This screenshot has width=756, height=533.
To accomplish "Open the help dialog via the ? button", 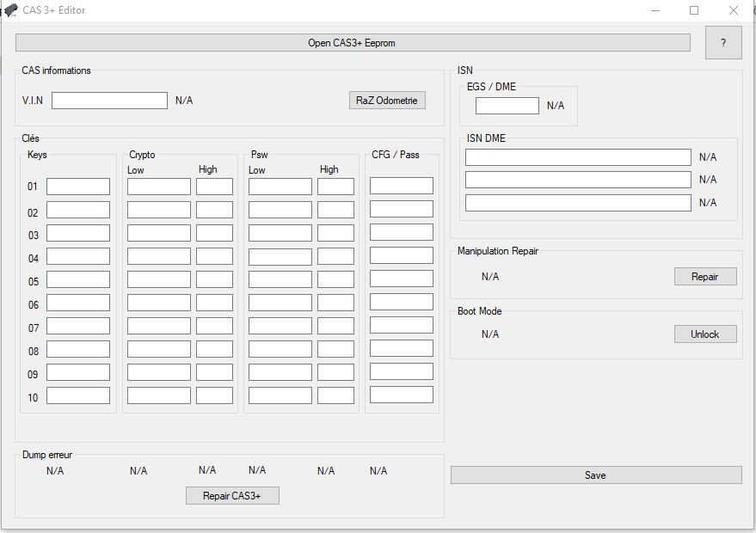I will coord(723,42).
